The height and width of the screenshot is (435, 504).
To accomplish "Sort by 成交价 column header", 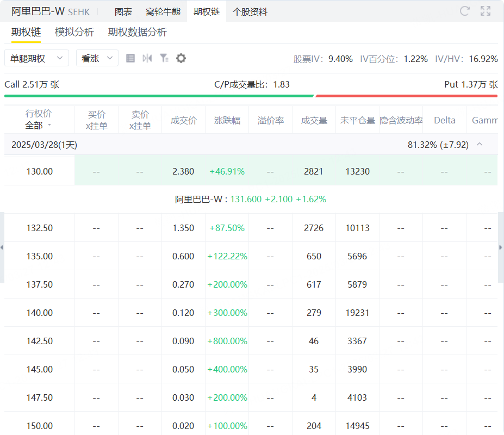I will click(x=184, y=121).
